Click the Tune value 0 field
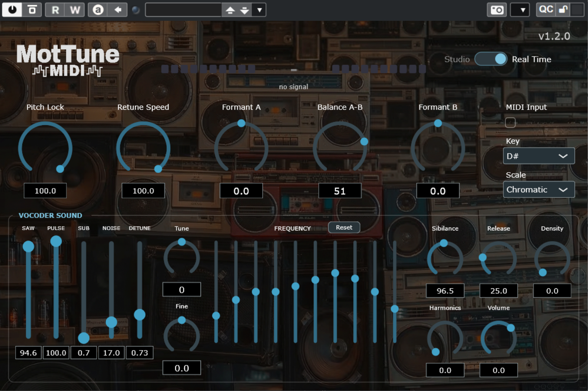The height and width of the screenshot is (391, 588). pyautogui.click(x=182, y=289)
